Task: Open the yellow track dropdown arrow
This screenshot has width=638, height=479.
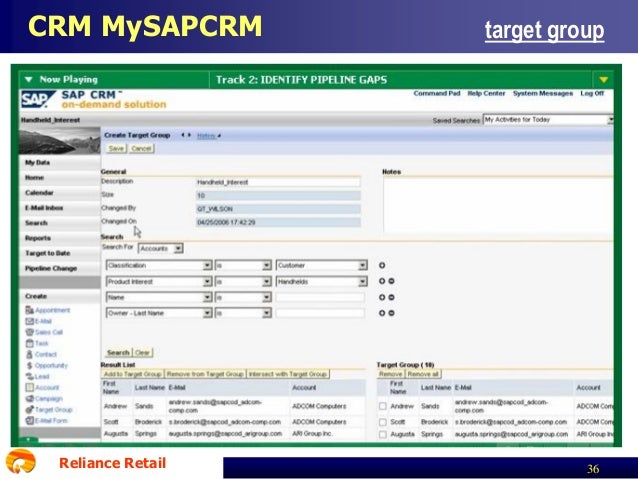Action: click(x=603, y=80)
